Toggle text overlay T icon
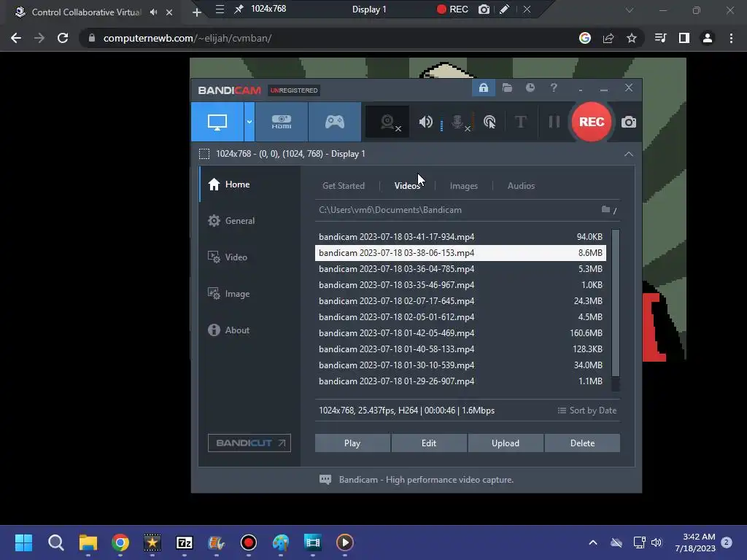 coord(520,122)
